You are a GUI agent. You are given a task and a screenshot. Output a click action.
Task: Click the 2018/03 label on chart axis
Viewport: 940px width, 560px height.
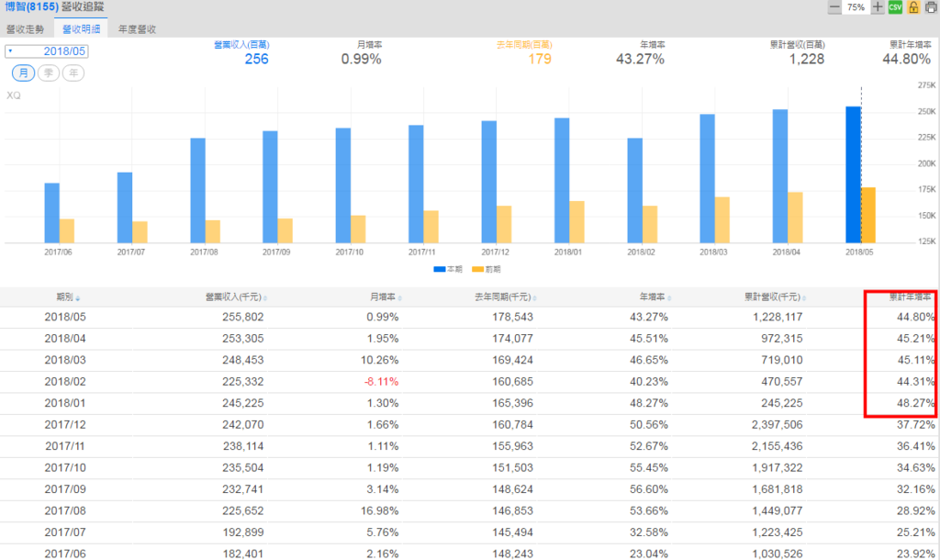(713, 252)
